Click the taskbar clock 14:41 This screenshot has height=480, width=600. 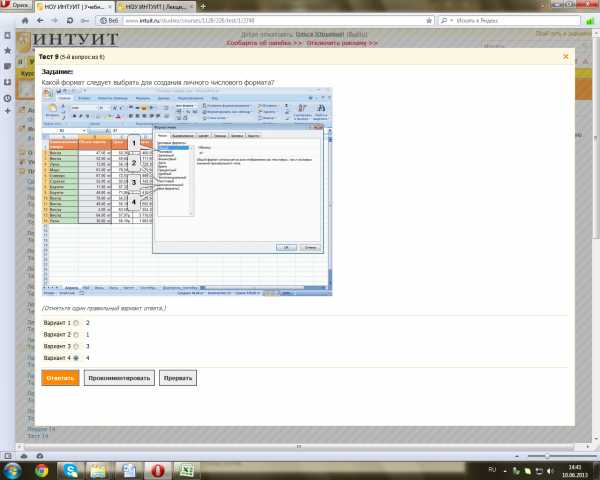pyautogui.click(x=575, y=471)
